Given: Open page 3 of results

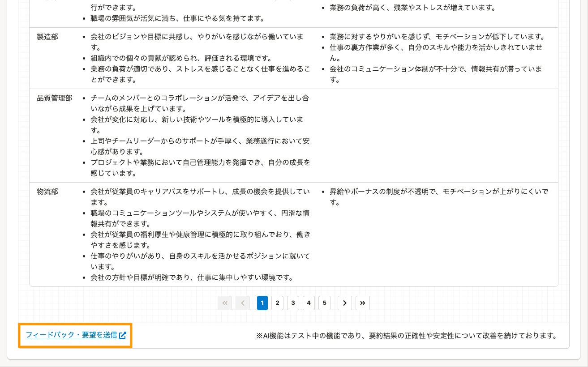Looking at the screenshot, I should tap(293, 303).
